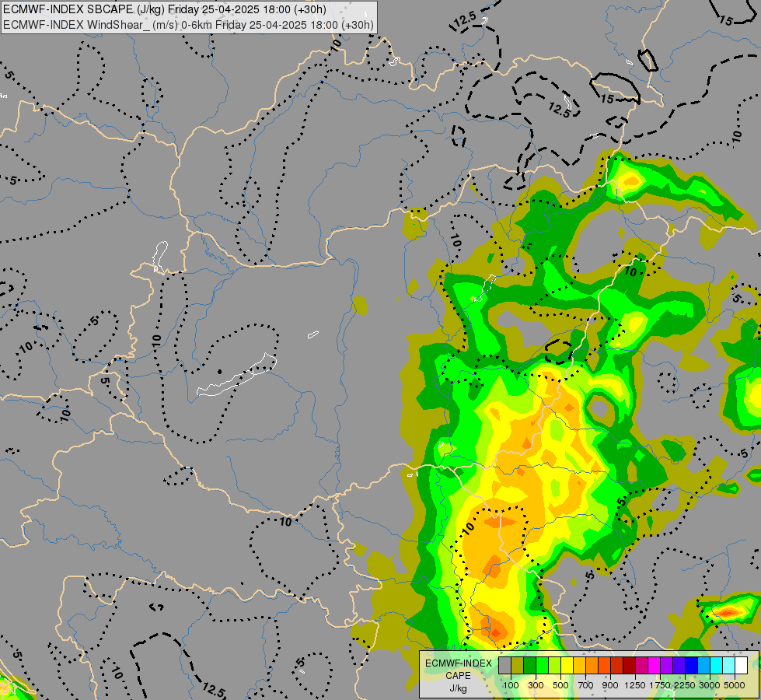Select the pure blue legend swatch

coord(692,666)
